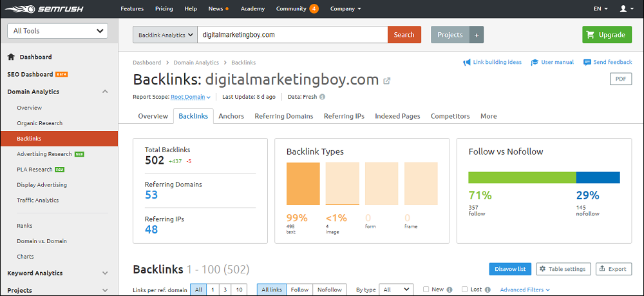644x296 pixels.
Task: Click the gear icon in Table settings
Action: click(542, 269)
